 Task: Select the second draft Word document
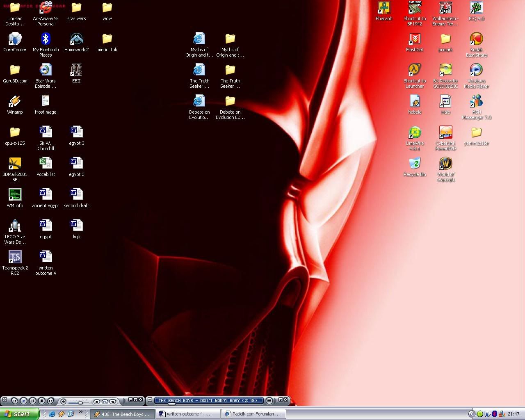pos(76,198)
